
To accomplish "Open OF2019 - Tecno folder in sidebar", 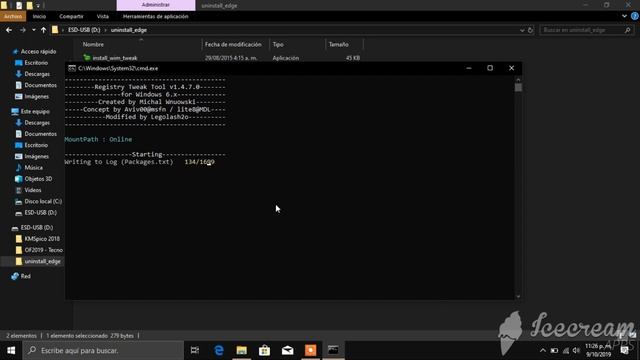I will (43, 250).
